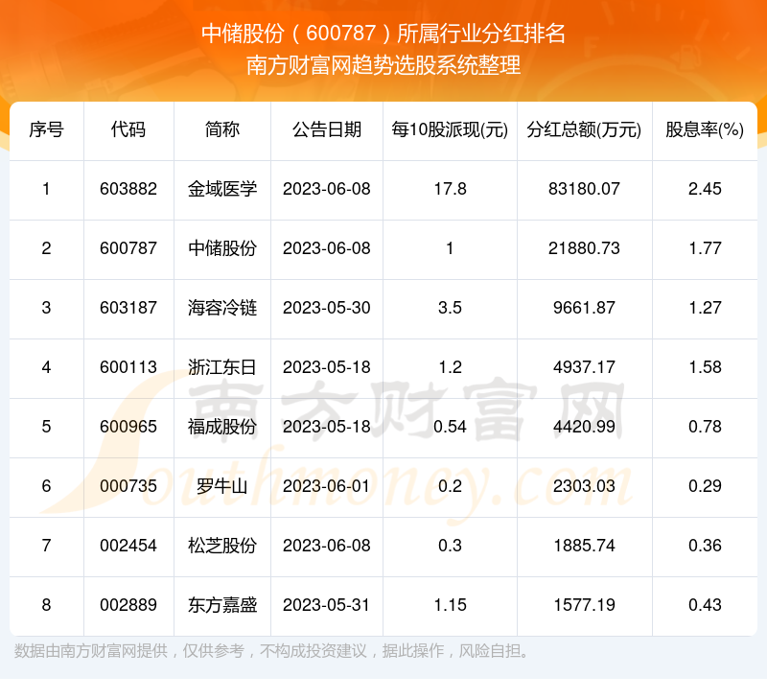The width and height of the screenshot is (767, 700).
Task: Click the 代码 column header
Action: (128, 130)
